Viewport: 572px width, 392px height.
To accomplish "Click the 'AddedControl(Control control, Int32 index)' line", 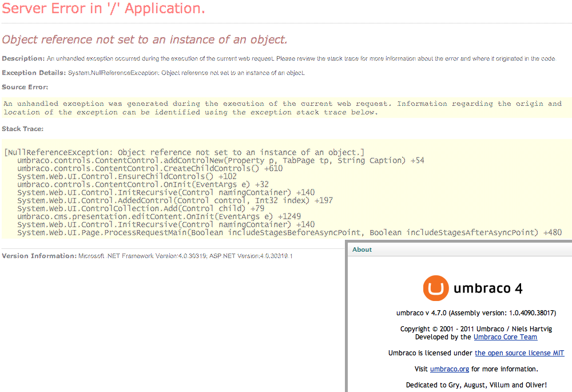I will tap(175, 200).
